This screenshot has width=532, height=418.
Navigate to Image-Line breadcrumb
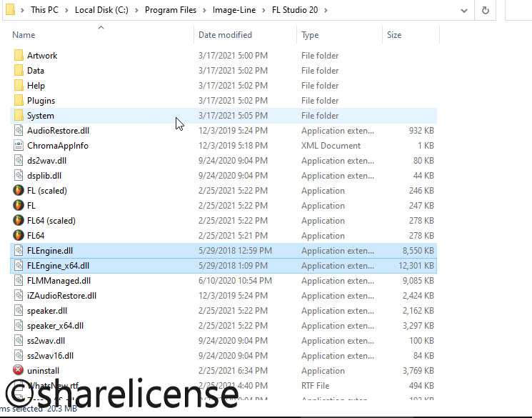point(234,10)
